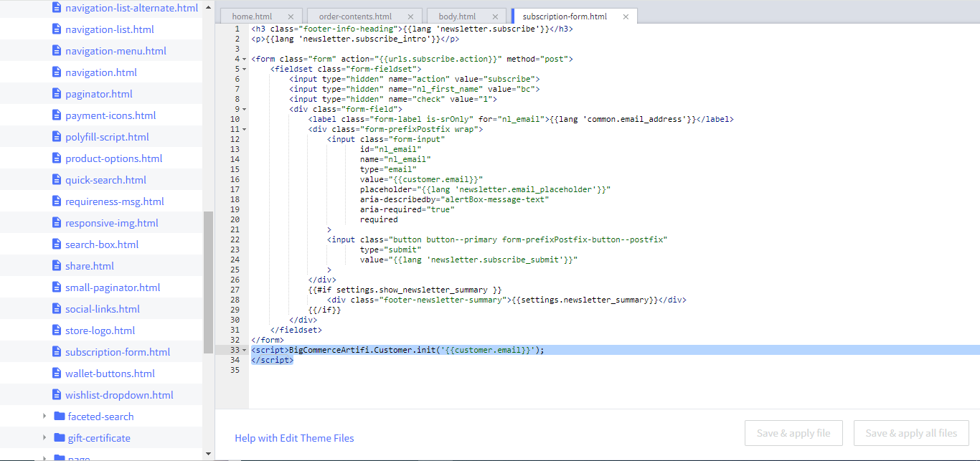Collapse code fold arrow at line 5

[x=245, y=69]
